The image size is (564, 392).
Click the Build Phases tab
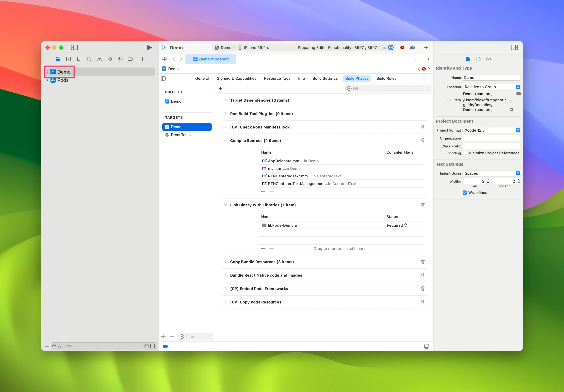tap(357, 78)
